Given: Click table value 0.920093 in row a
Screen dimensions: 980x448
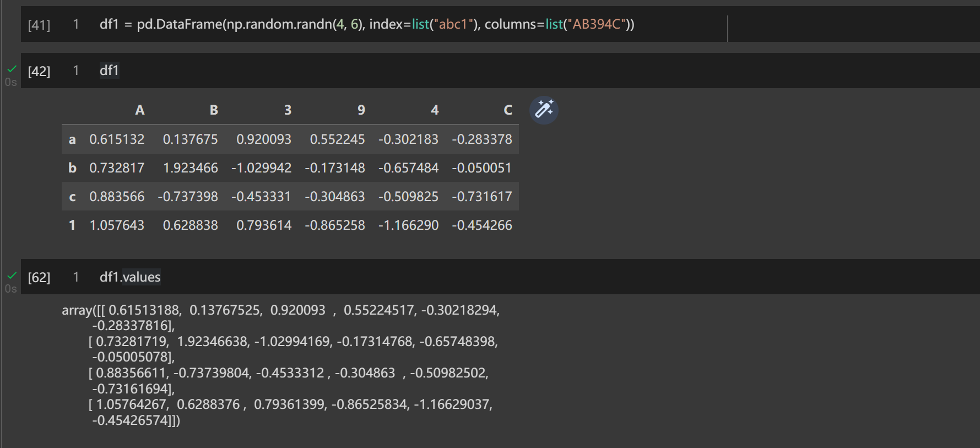Looking at the screenshot, I should 264,139.
